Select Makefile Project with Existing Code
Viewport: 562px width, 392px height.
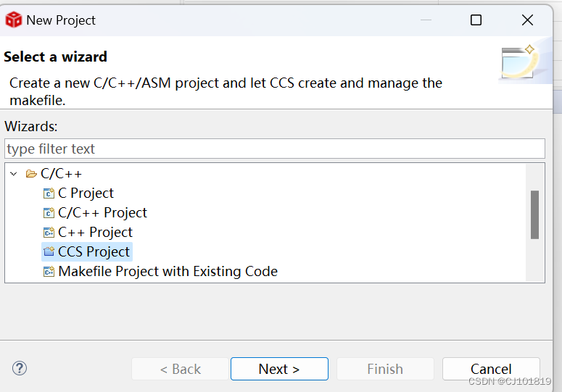click(168, 272)
